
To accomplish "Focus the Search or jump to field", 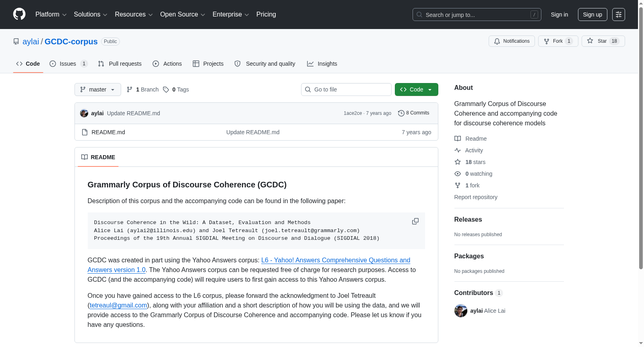I will [x=477, y=15].
